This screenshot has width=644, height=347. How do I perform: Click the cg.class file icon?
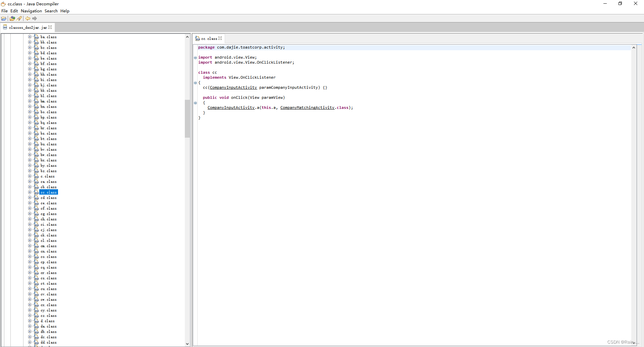36,214
